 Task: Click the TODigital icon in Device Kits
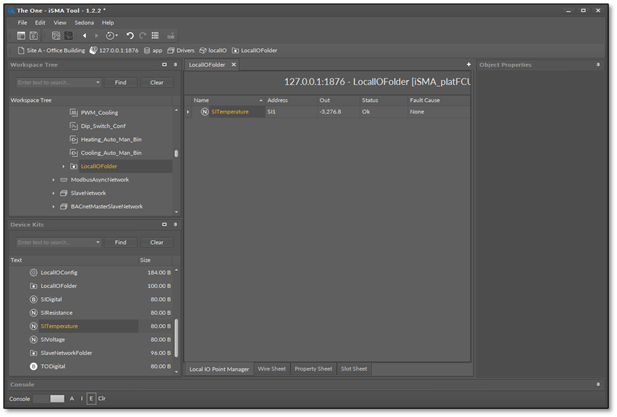[x=33, y=367]
